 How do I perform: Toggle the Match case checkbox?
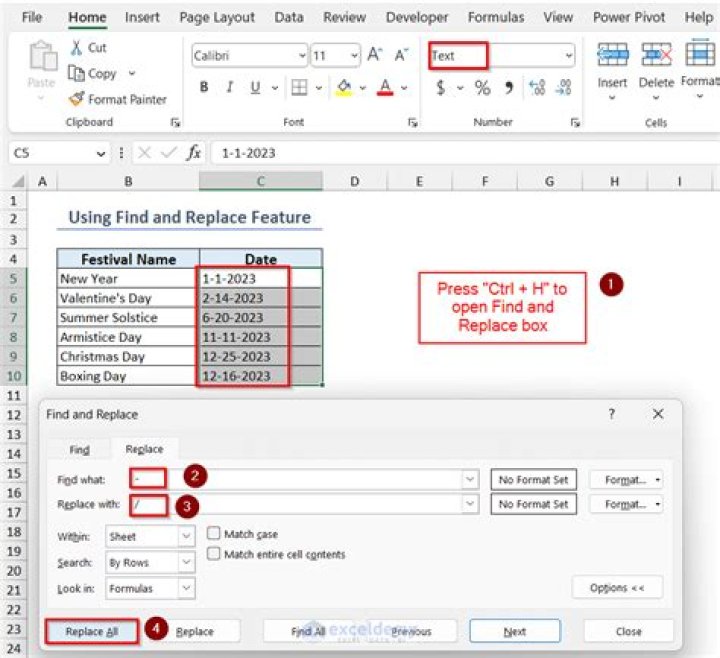pos(213,533)
